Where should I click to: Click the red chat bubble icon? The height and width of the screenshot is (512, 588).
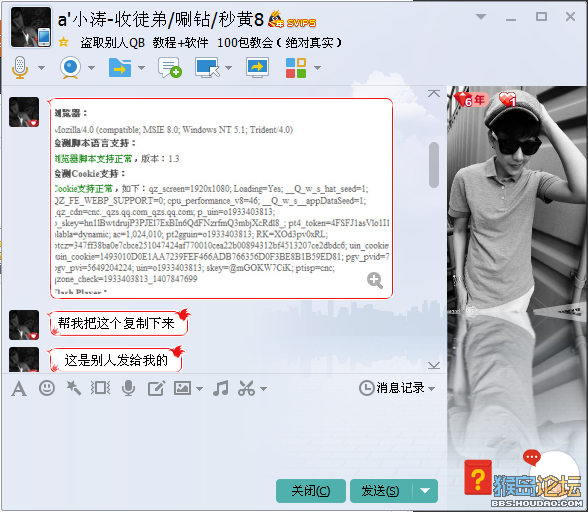(x=532, y=457)
